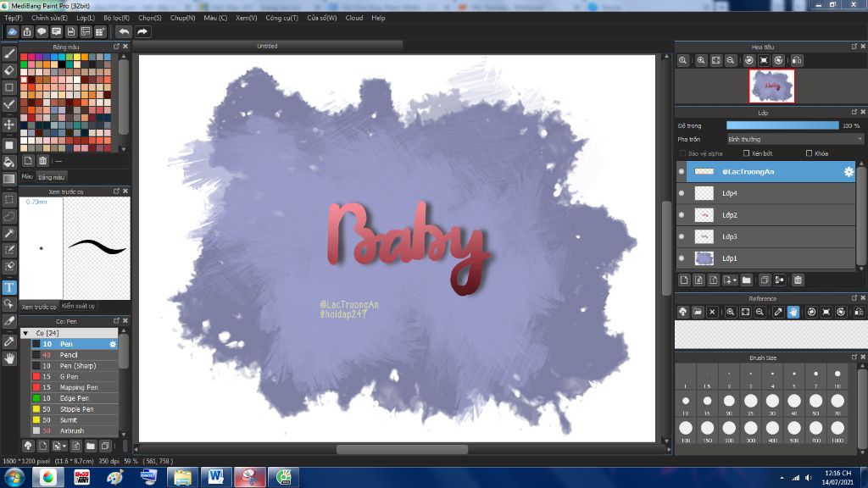
Task: Select the Move tool
Action: coord(9,125)
